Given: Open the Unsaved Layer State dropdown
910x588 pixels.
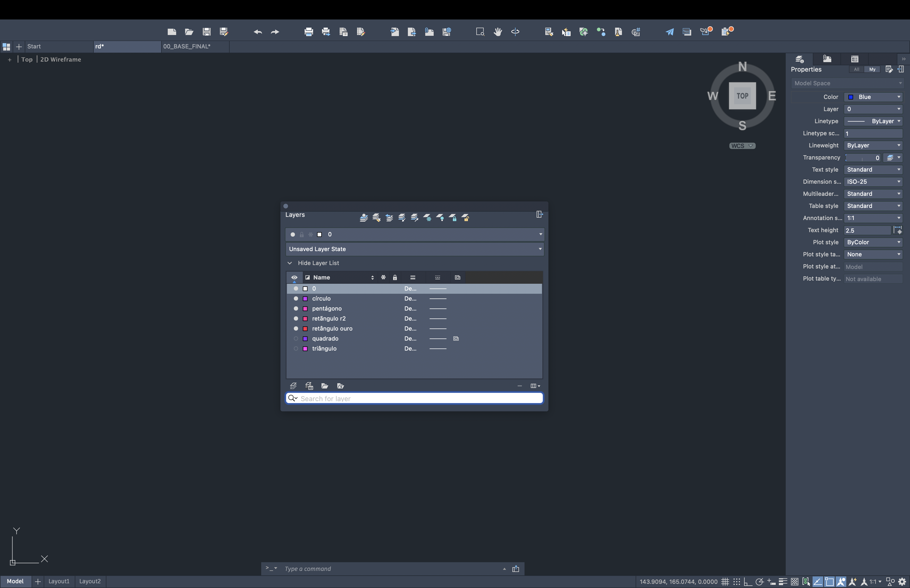Looking at the screenshot, I should 415,249.
